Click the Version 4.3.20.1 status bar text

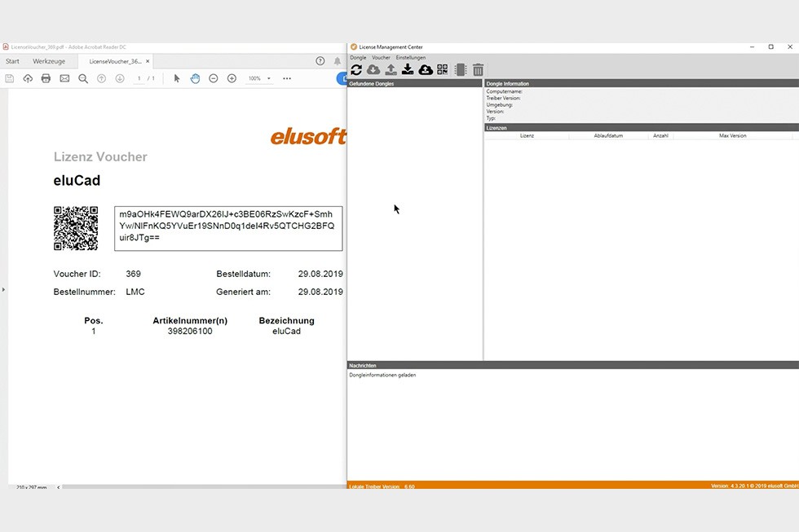click(x=754, y=486)
